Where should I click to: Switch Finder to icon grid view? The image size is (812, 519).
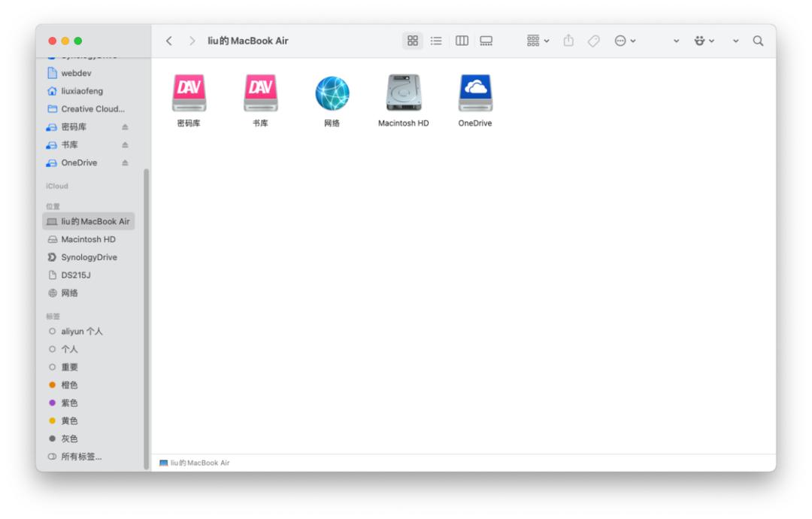pyautogui.click(x=413, y=41)
